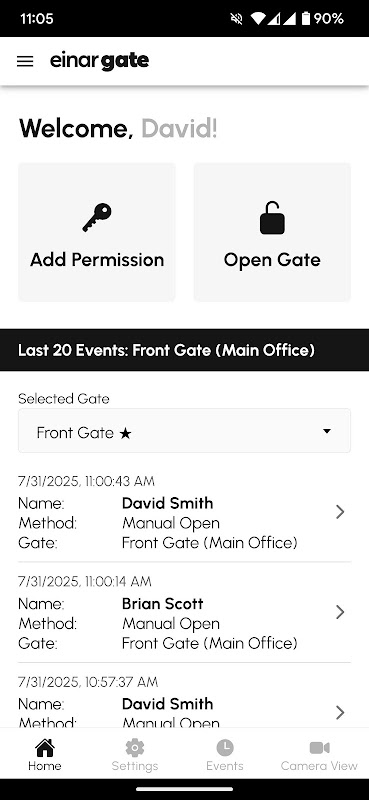Expand the Selected Gate dropdown arrow

[x=327, y=431]
